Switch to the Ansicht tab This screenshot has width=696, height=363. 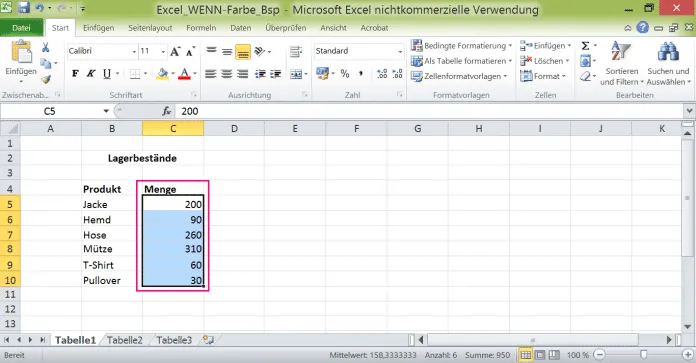pos(333,28)
